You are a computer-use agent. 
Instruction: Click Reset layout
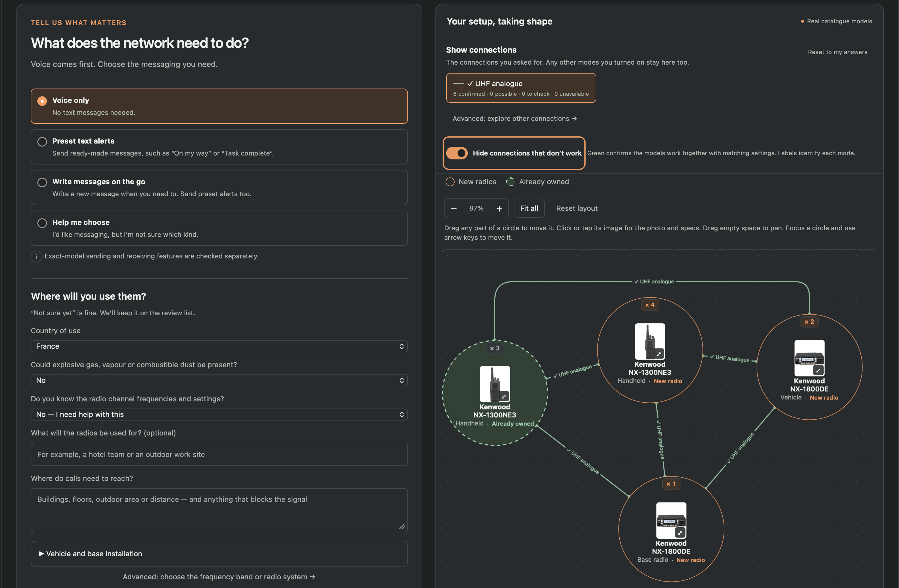(x=577, y=208)
